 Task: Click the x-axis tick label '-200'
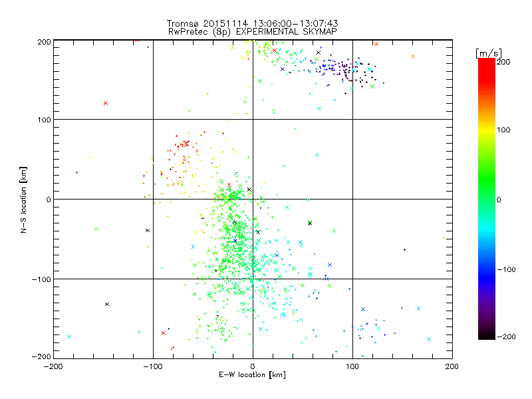pyautogui.click(x=53, y=366)
